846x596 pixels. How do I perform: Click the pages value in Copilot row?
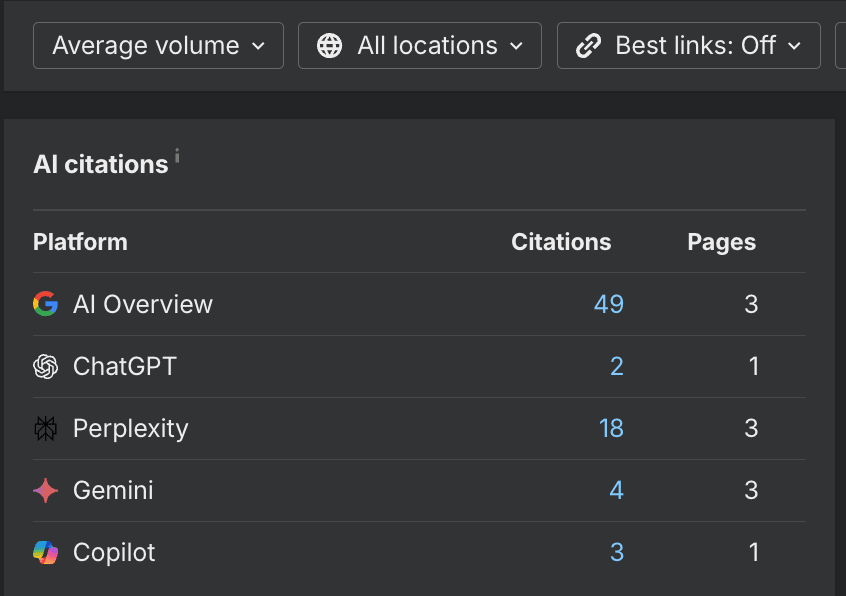(x=754, y=552)
